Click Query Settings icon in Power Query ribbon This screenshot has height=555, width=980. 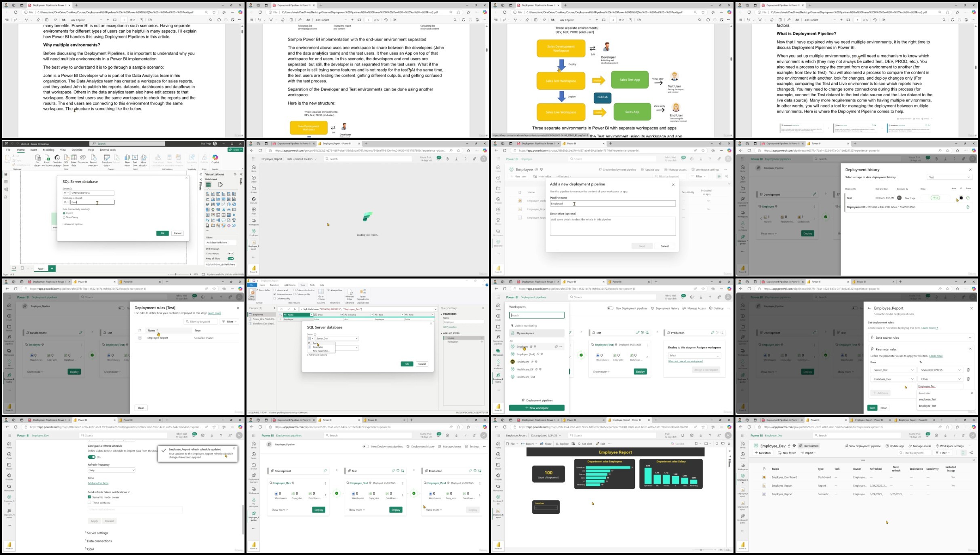click(x=251, y=294)
